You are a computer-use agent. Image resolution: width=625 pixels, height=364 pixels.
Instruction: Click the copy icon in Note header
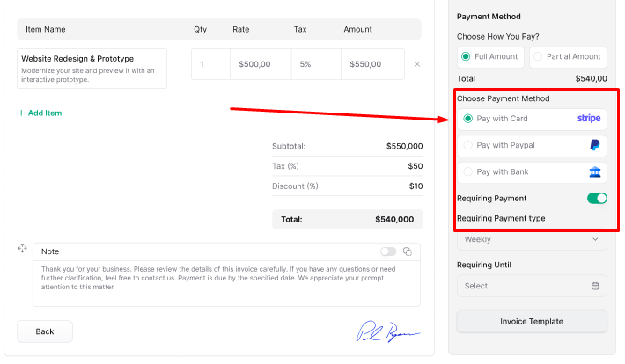point(407,251)
